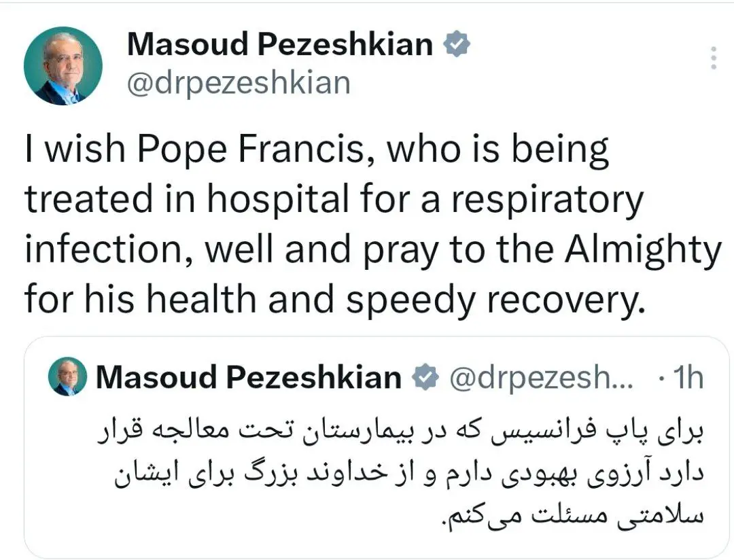This screenshot has height=560, width=734.
Task: Click the 1h timestamp on quoted tweet
Action: (x=687, y=378)
